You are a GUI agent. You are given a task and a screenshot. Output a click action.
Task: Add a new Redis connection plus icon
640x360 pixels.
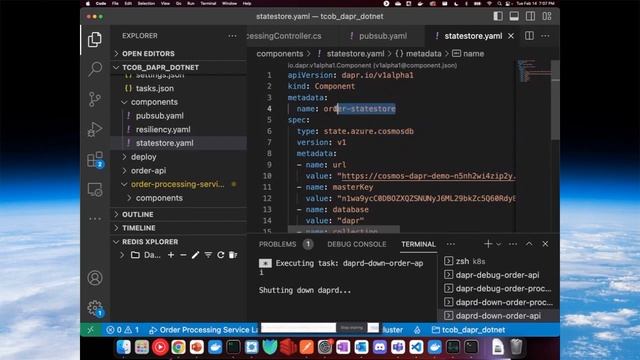coord(171,255)
